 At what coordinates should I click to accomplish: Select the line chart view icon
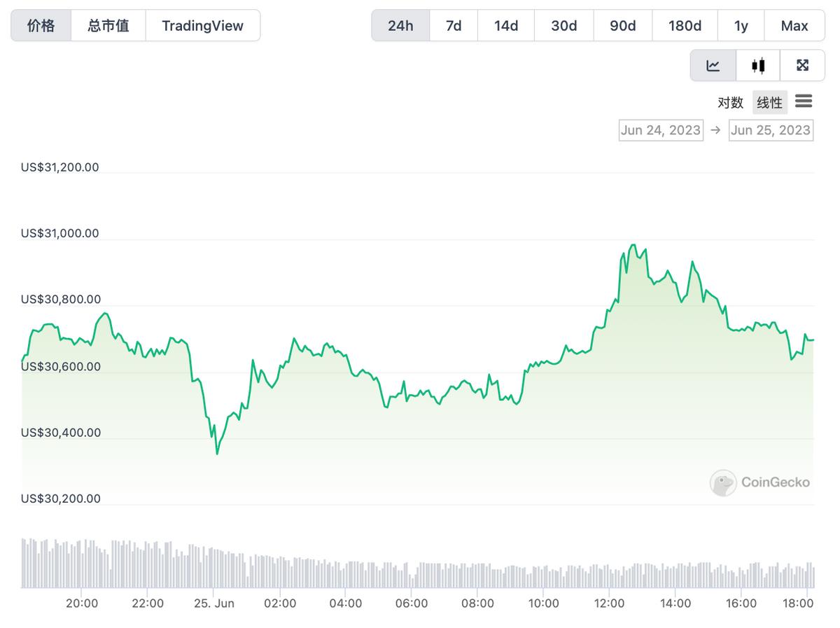click(x=713, y=64)
